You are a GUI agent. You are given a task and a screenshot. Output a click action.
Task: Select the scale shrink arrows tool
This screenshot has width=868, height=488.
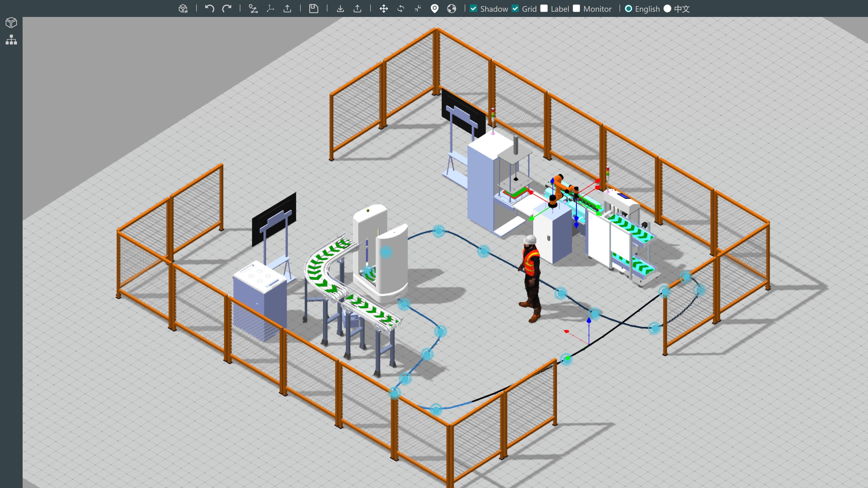pyautogui.click(x=418, y=9)
